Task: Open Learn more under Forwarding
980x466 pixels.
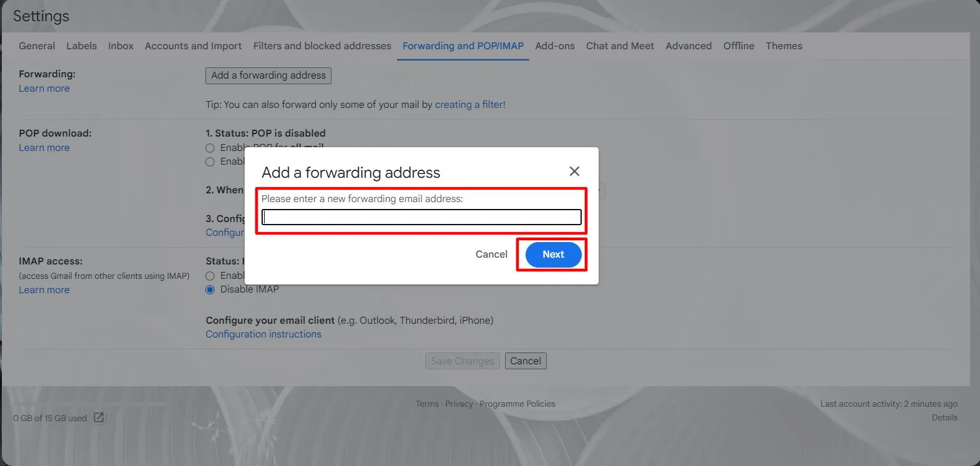Action: (44, 89)
